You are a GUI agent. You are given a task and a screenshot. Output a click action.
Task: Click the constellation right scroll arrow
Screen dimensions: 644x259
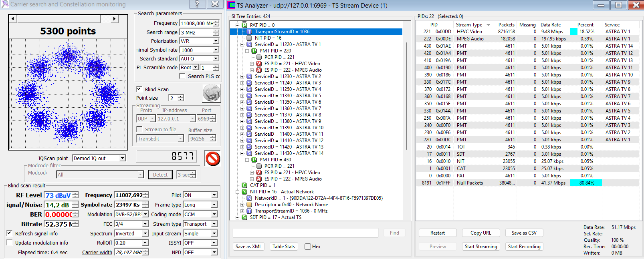115,18
